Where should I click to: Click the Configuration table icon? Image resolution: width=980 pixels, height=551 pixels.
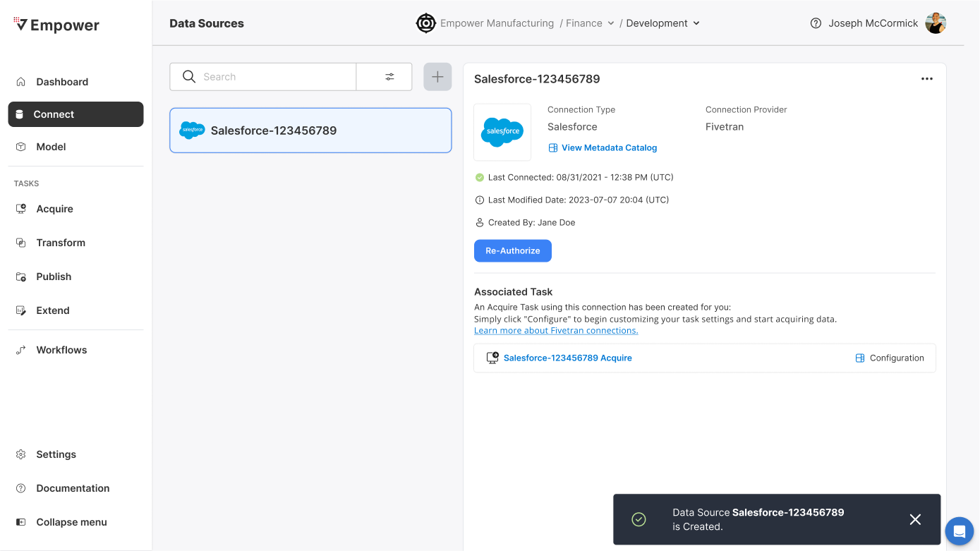[860, 358]
